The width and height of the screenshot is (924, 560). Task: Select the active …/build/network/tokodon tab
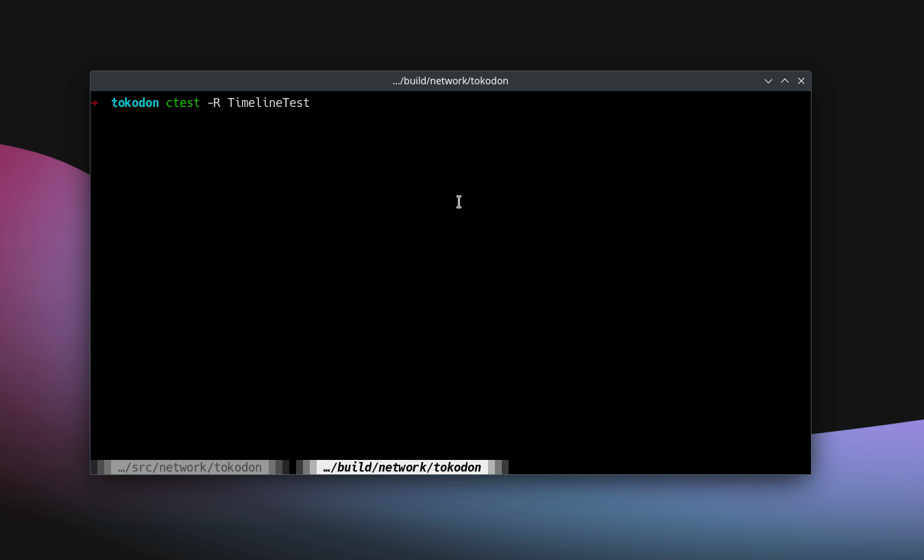pyautogui.click(x=402, y=467)
